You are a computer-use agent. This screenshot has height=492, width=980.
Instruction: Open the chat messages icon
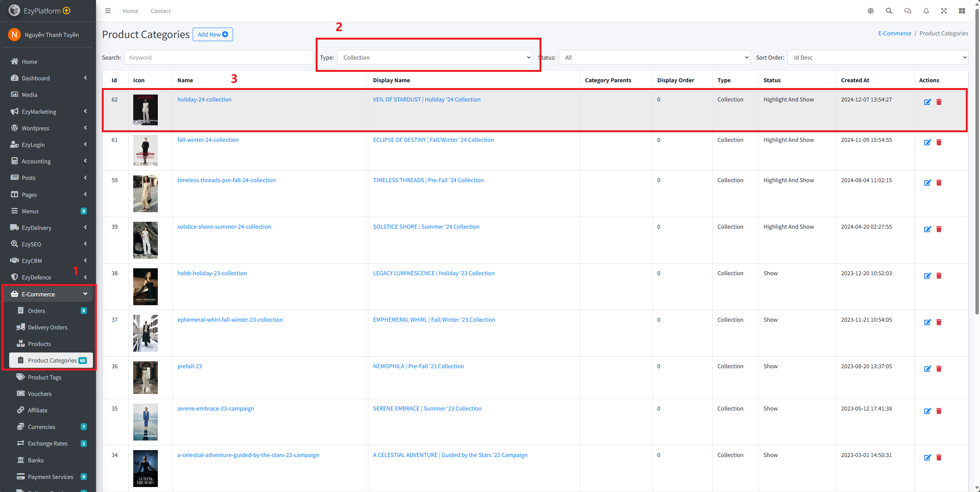[908, 11]
